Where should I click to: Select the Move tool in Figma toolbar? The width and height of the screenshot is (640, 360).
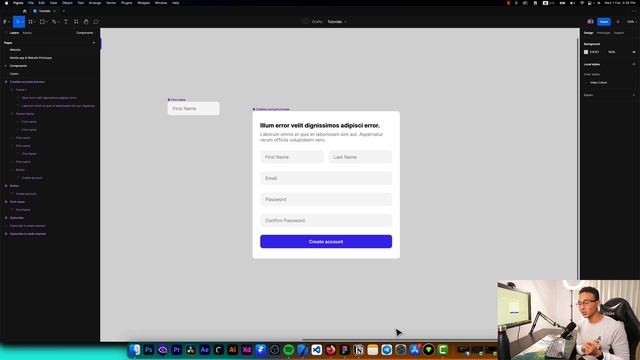click(18, 22)
